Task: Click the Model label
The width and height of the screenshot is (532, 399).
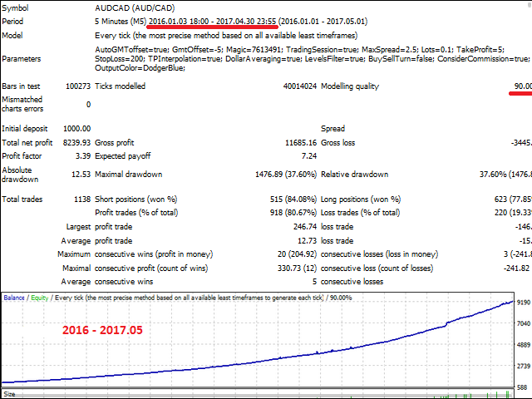Action: 12,35
